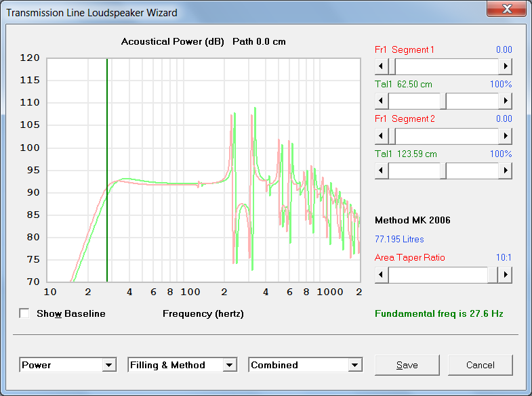Click the 'Fundamental freq is 27.6 Hz' text

click(x=438, y=313)
